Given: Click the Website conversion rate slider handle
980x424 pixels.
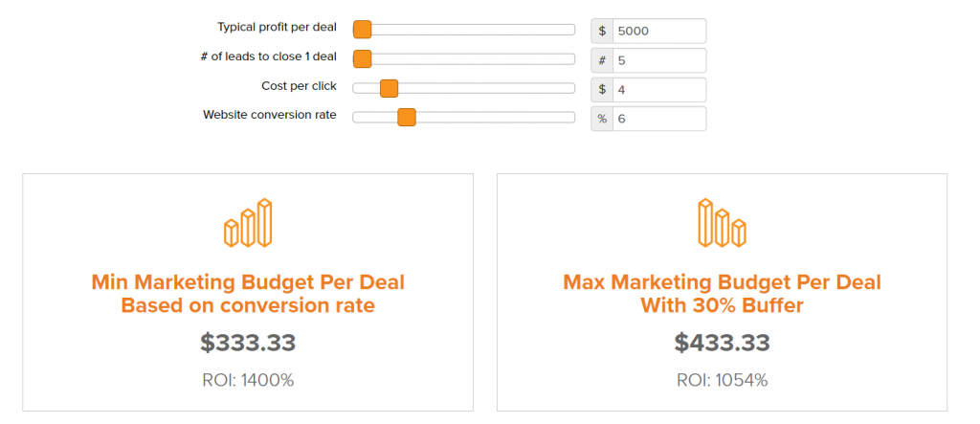Looking at the screenshot, I should [x=407, y=118].
